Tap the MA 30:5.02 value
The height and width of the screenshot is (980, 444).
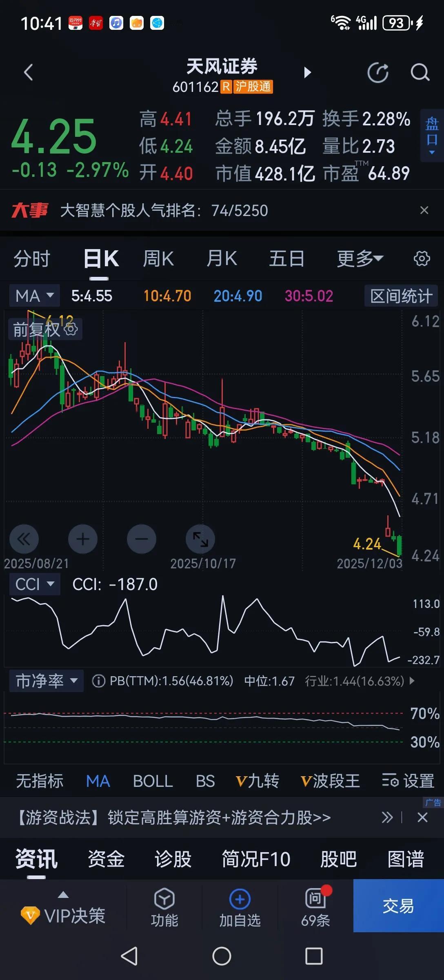[x=309, y=296]
